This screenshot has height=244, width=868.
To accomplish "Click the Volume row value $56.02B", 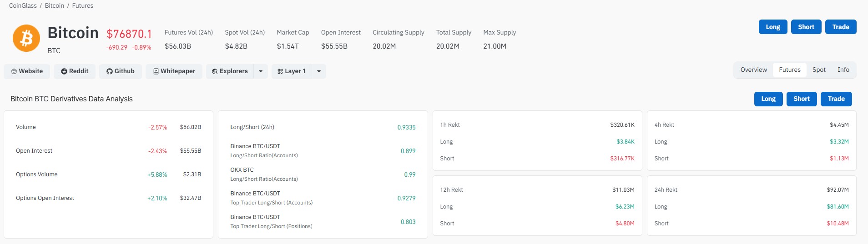I will (191, 127).
